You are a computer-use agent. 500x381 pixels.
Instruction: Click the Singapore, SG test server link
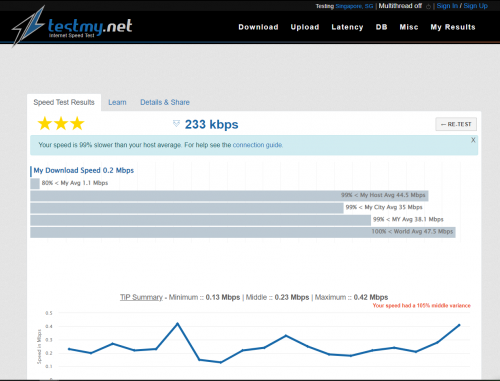coord(354,6)
